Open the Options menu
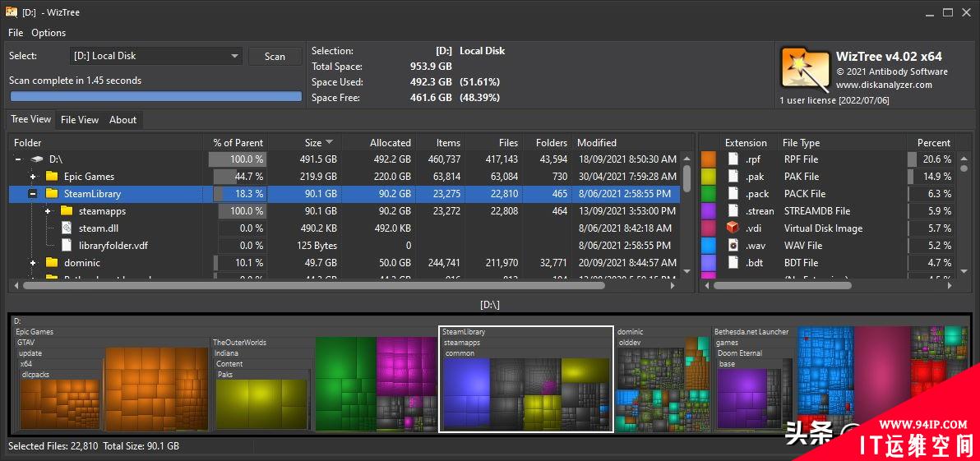This screenshot has height=461, width=980. [49, 33]
